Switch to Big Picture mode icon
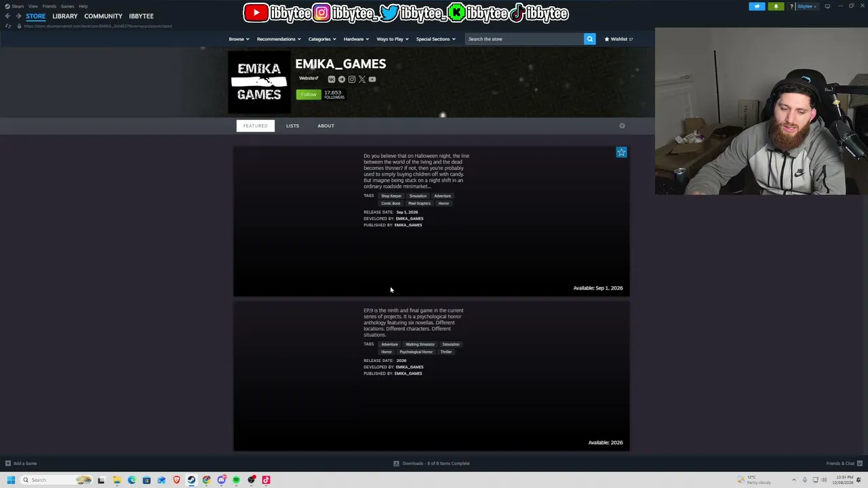868x488 pixels. click(827, 7)
